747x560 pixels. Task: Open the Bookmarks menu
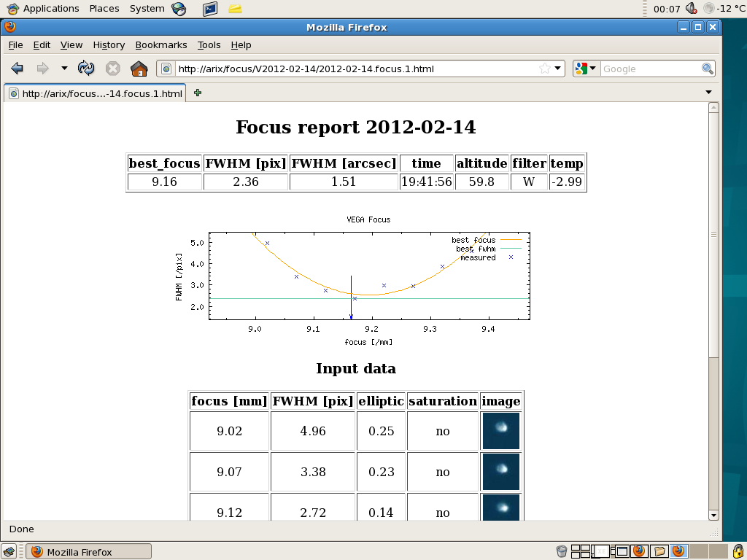[161, 45]
